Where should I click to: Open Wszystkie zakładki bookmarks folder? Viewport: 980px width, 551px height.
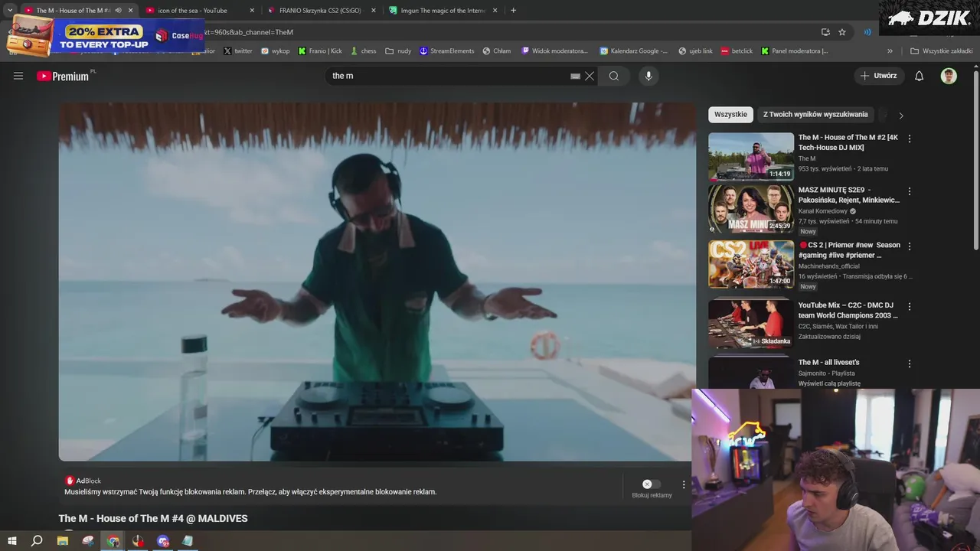coord(941,51)
